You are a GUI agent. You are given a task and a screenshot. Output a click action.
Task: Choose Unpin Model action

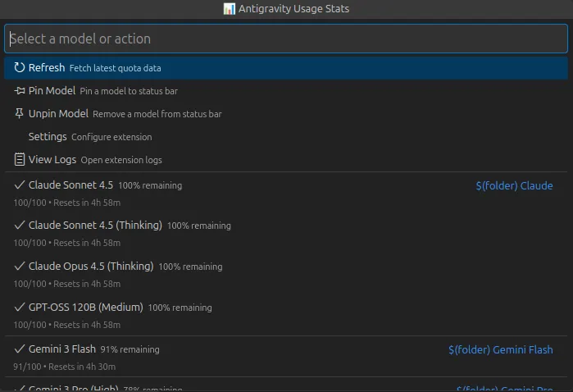[286, 114]
